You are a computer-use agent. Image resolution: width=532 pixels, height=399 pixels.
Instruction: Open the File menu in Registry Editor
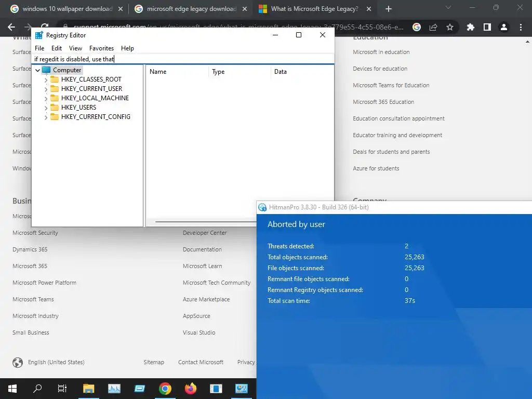tap(39, 48)
